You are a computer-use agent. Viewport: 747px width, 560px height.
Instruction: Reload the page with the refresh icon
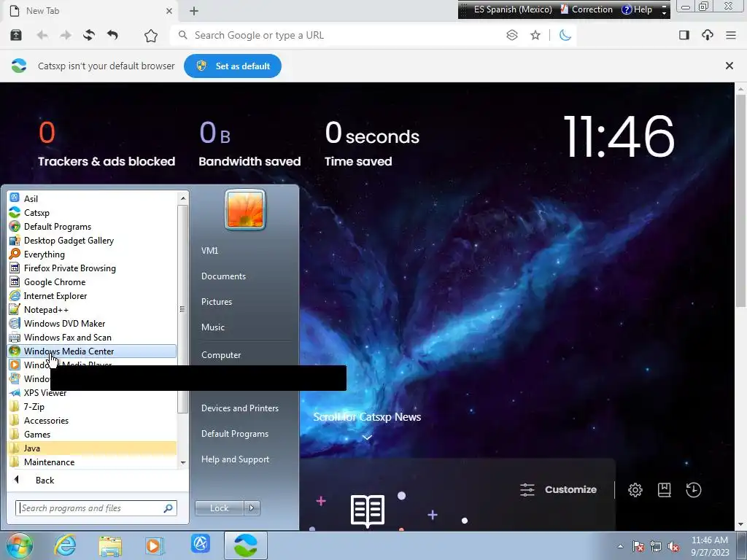89,35
